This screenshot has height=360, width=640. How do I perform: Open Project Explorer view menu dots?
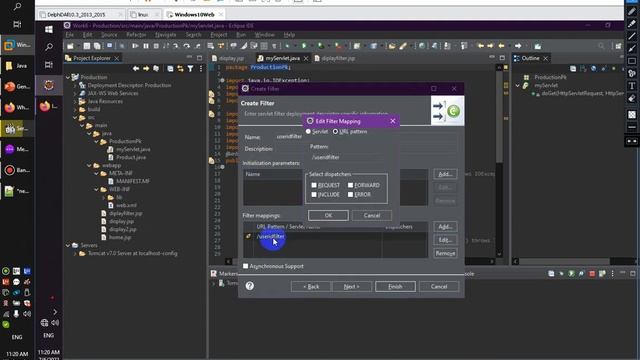click(201, 69)
